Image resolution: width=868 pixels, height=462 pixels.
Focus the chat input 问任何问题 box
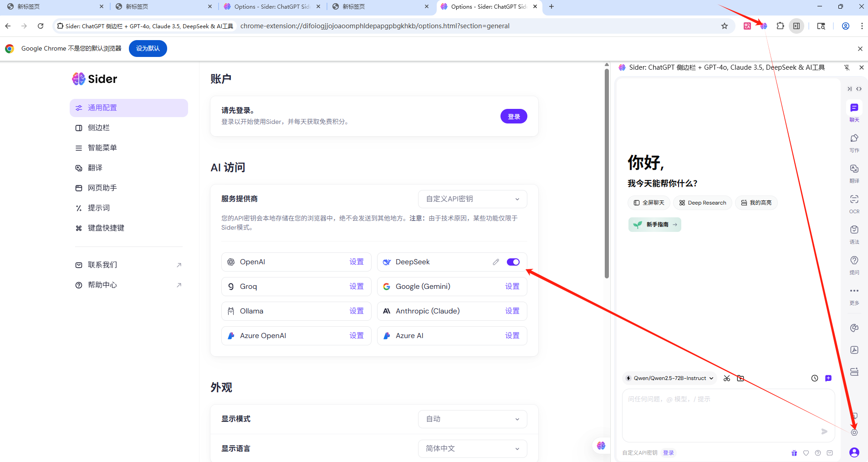tap(728, 415)
